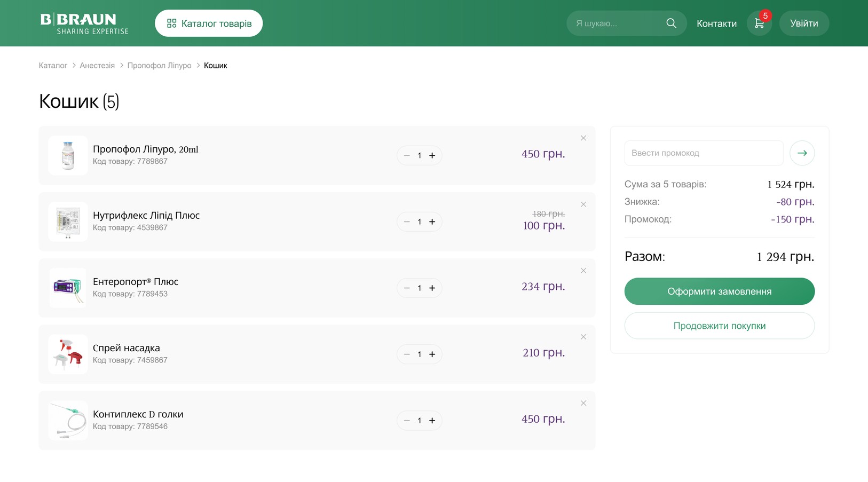Open the Контакти page
The image size is (868, 482).
[716, 23]
